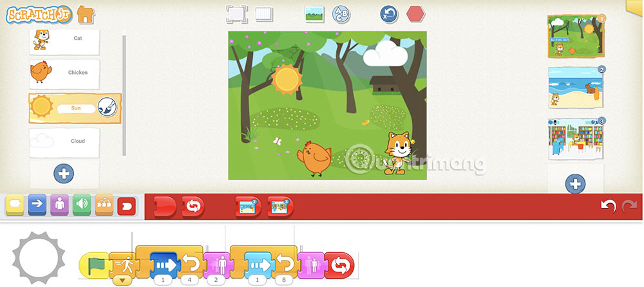Image resolution: width=644 pixels, height=287 pixels.
Task: Pick the Go to Page 2 block
Action: tap(248, 207)
